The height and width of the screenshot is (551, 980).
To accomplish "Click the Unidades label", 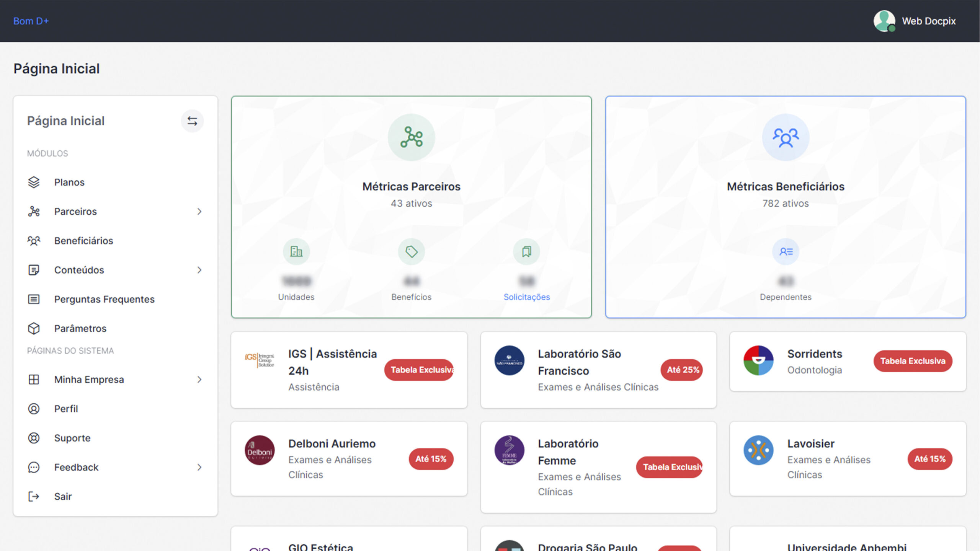I will click(296, 297).
